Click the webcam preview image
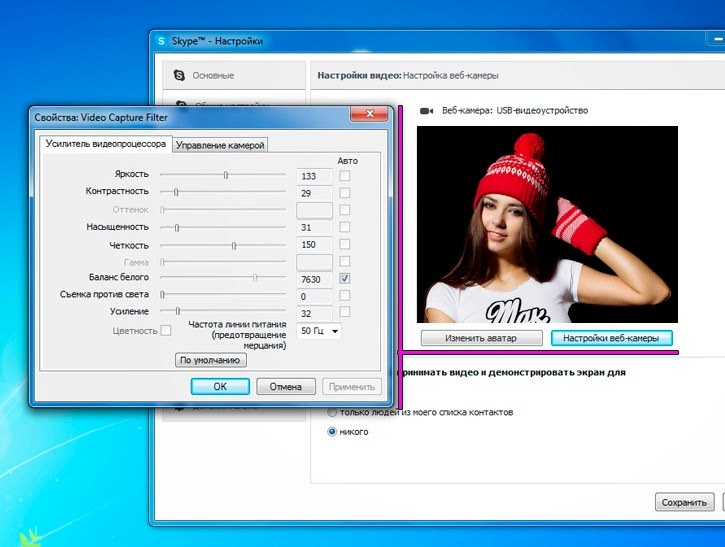This screenshot has height=547, width=725. [547, 224]
